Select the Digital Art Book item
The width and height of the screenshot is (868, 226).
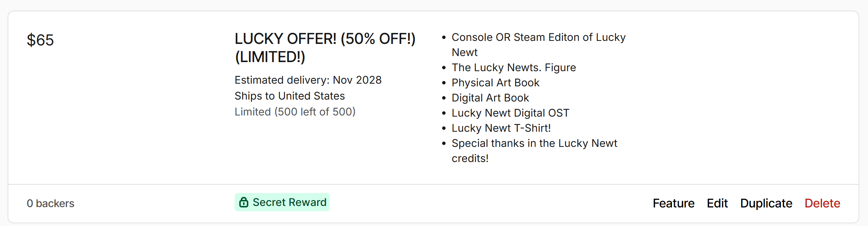point(490,98)
